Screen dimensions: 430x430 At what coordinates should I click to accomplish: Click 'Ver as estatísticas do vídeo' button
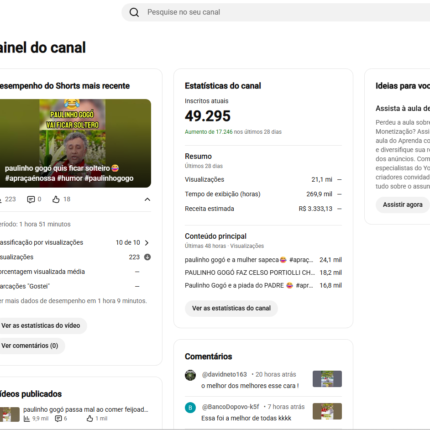point(43,325)
